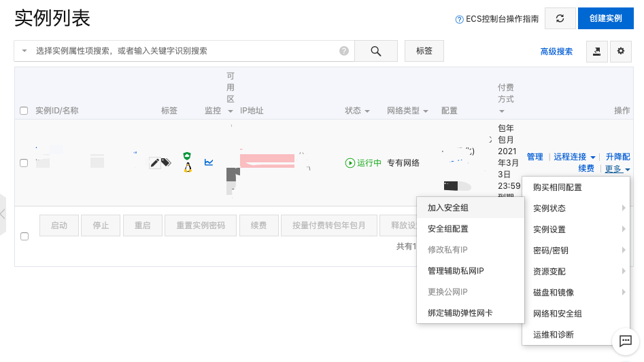This screenshot has width=644, height=362.
Task: Open column settings gear icon
Action: 621,51
